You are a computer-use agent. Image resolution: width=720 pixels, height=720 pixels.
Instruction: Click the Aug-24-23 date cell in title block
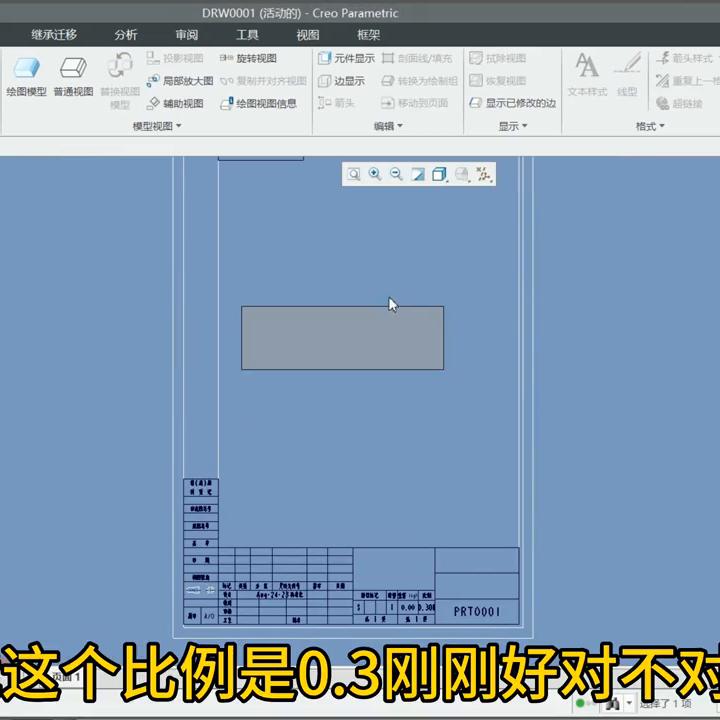pos(280,595)
